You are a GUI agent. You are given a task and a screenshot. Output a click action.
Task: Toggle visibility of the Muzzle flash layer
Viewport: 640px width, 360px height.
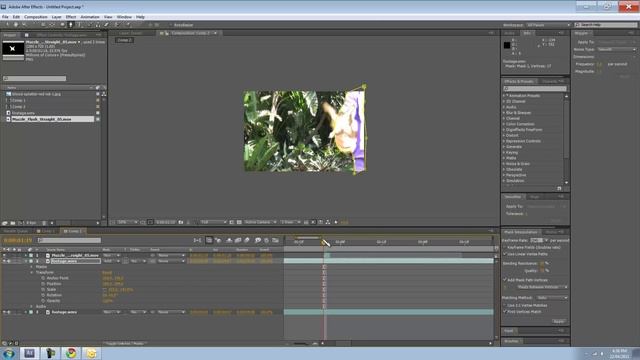(x=4, y=256)
